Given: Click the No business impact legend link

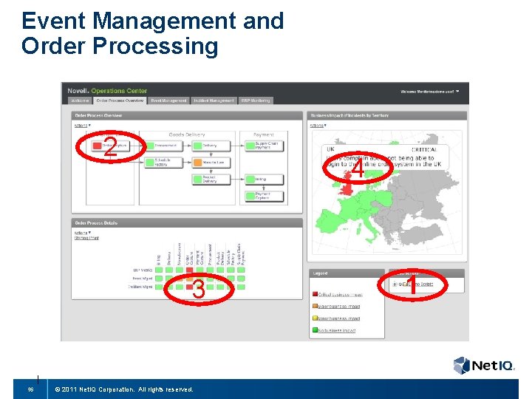Looking at the screenshot, I should (x=337, y=330).
